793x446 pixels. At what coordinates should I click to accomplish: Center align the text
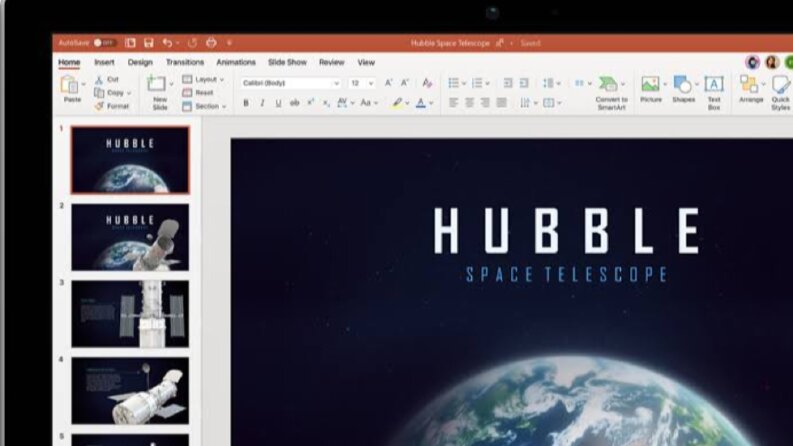click(x=470, y=103)
